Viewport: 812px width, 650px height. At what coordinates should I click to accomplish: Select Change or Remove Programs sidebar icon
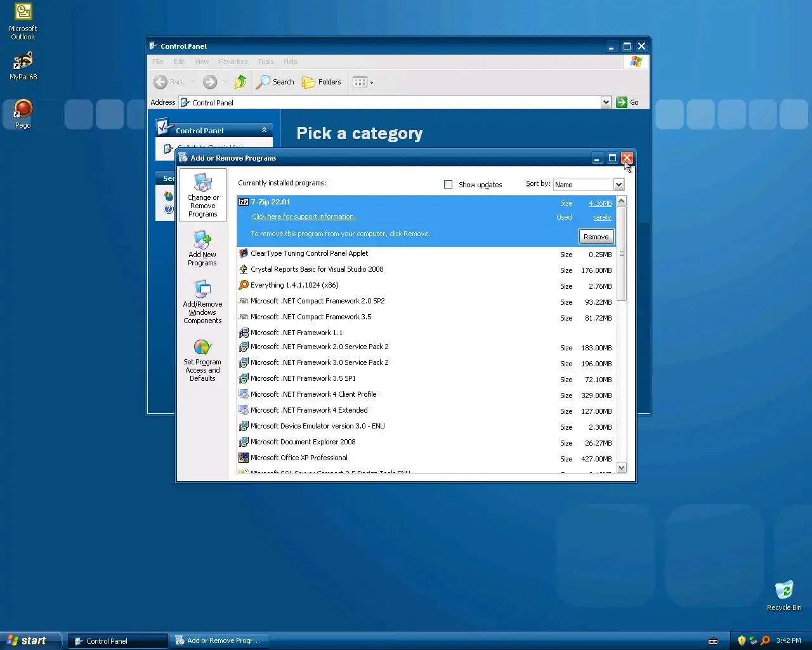[x=202, y=196]
